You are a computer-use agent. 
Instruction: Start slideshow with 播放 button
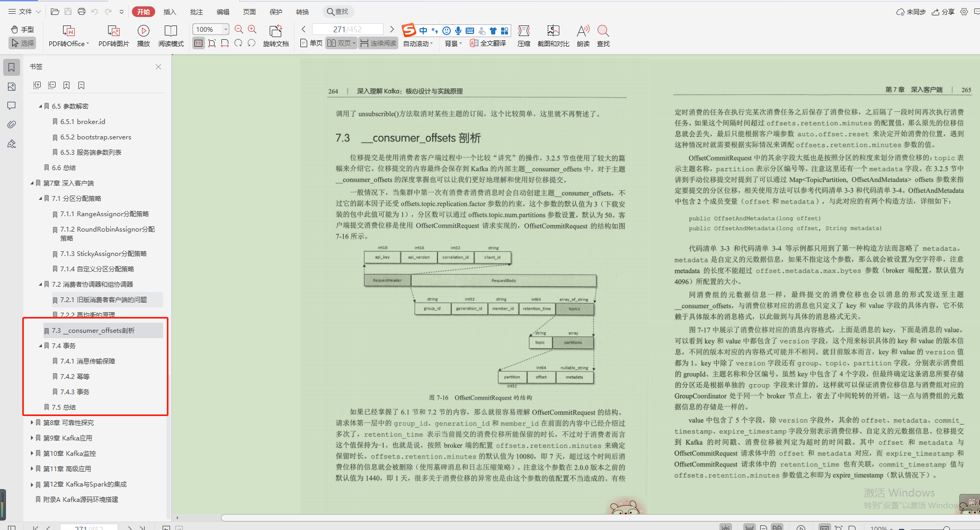pos(144,36)
